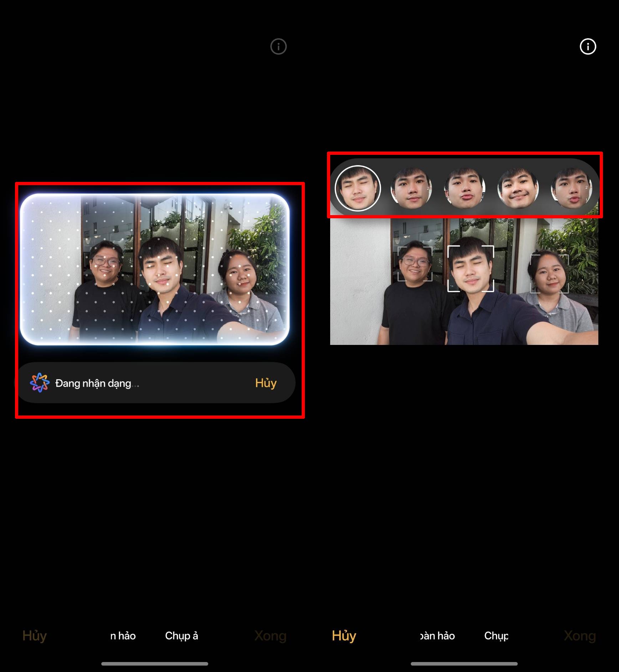
Task: Tap the face frame on the man with glasses
Action: (x=415, y=264)
